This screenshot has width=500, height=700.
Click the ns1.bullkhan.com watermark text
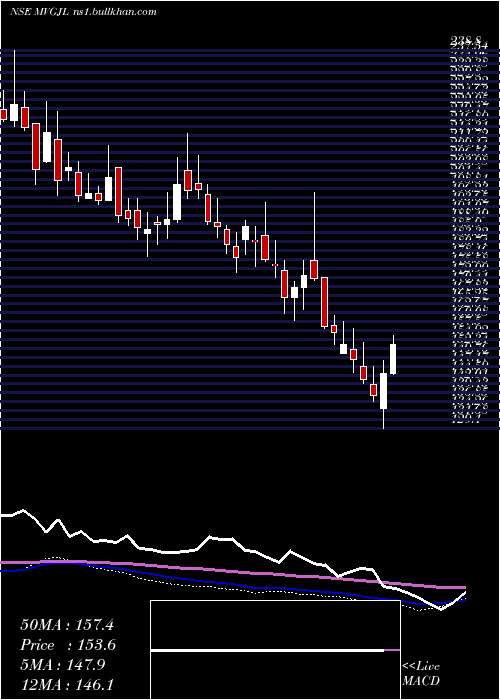(x=114, y=12)
